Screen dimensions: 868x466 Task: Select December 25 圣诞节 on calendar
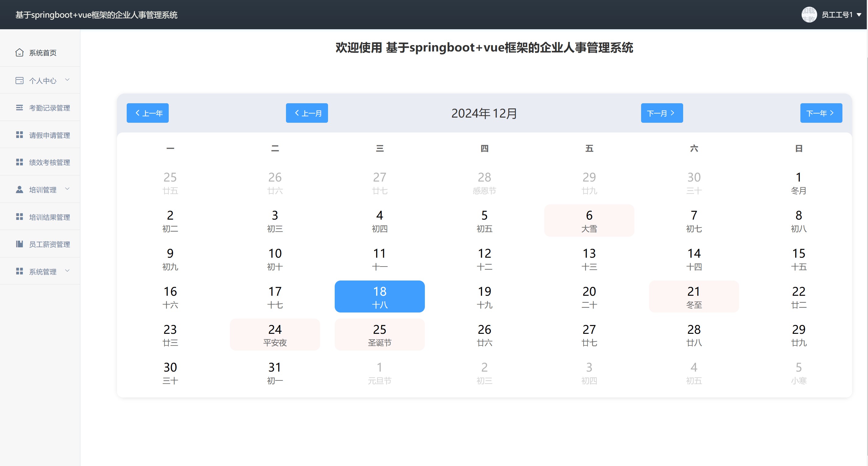click(379, 335)
